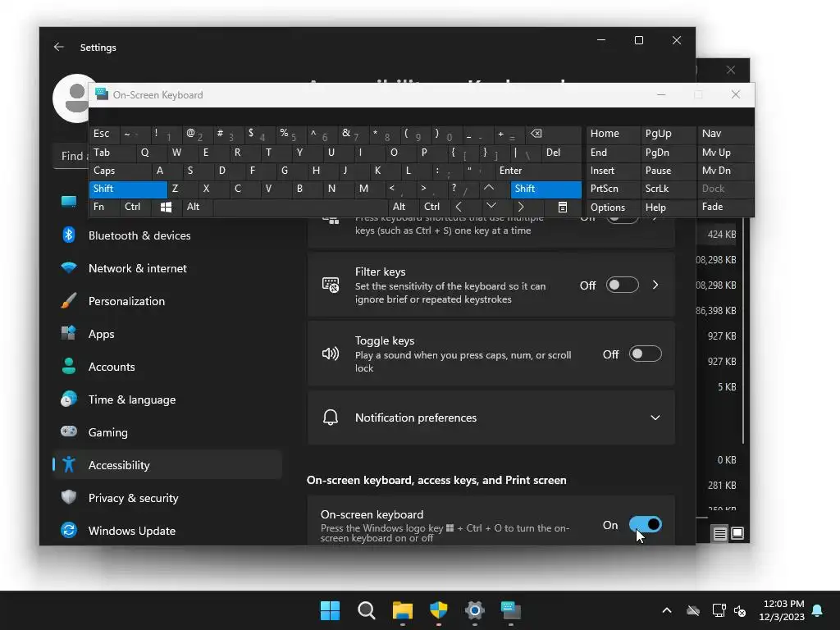The width and height of the screenshot is (840, 630).
Task: Tap the Windows logo key on On-Screen Keyboard
Action: (166, 207)
